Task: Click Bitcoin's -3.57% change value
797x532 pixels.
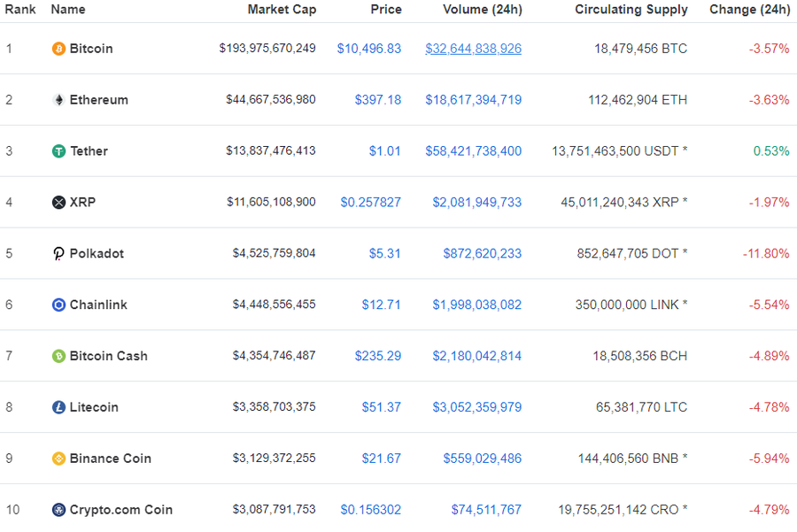Action: (770, 49)
